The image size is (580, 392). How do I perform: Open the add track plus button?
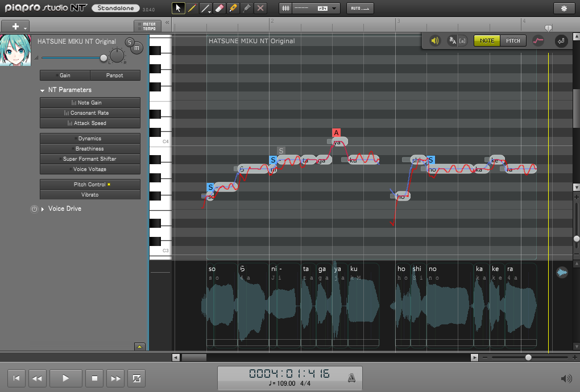15,26
